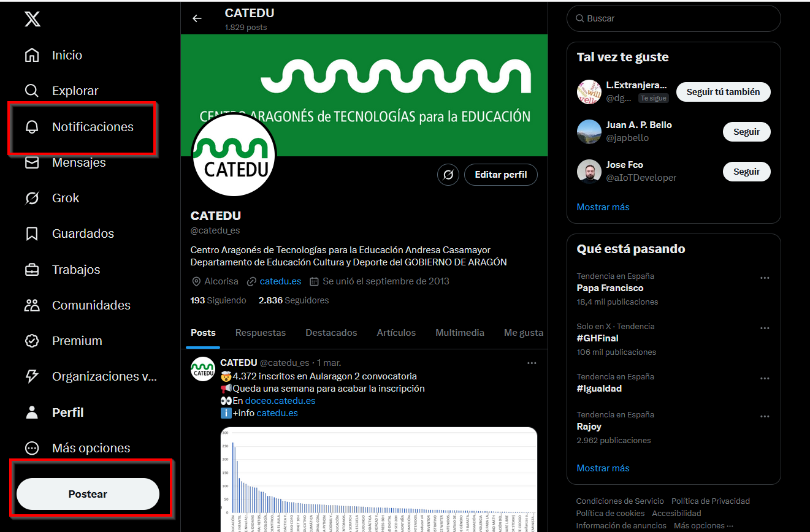Click the @aIoTDeveloper handle
Screen dimensions: 810x532
click(x=641, y=178)
